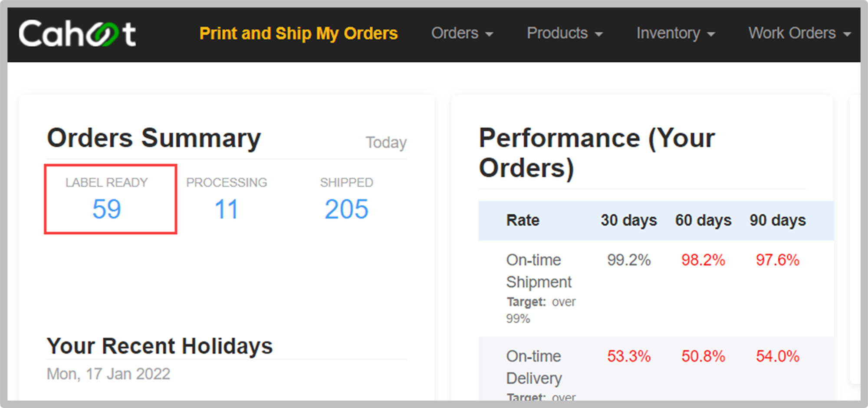Image resolution: width=868 pixels, height=408 pixels.
Task: Click the Products caret arrow
Action: (x=599, y=34)
